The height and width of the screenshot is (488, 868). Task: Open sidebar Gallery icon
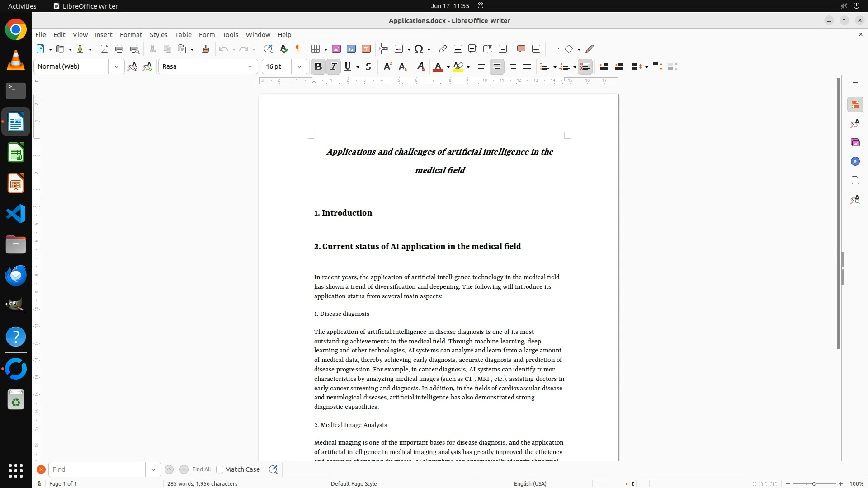tap(855, 143)
